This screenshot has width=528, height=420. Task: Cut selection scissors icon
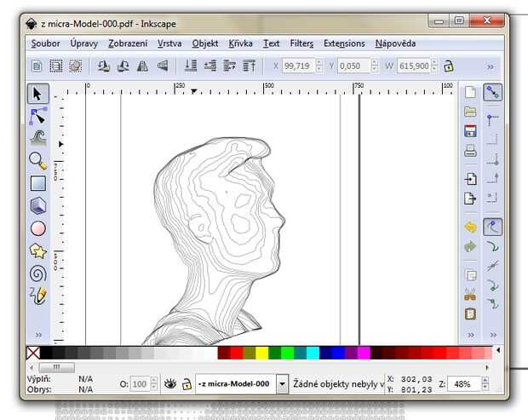pos(470,295)
